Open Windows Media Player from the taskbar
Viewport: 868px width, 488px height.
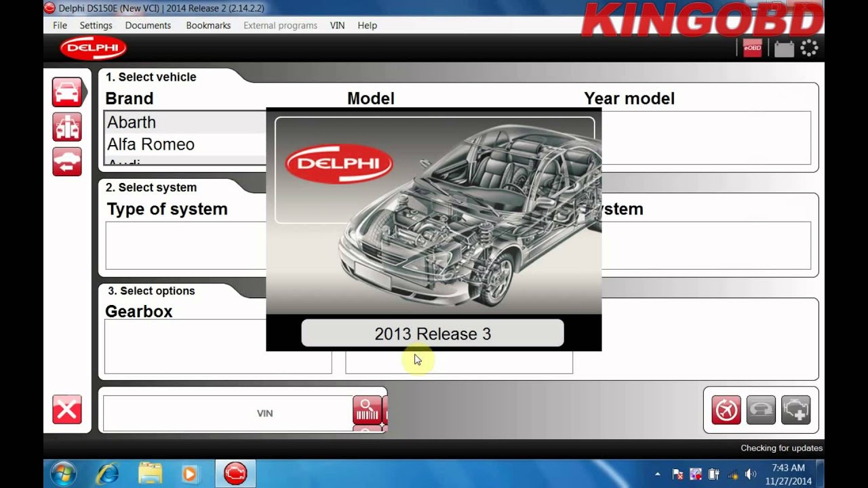[190, 473]
